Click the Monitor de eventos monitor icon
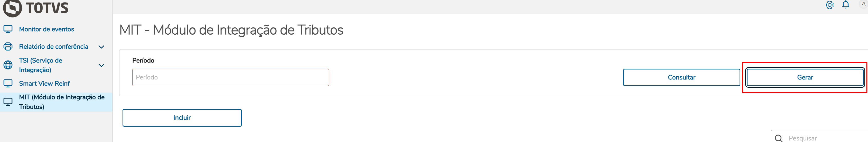Viewport: 868px width, 142px height. (8, 29)
